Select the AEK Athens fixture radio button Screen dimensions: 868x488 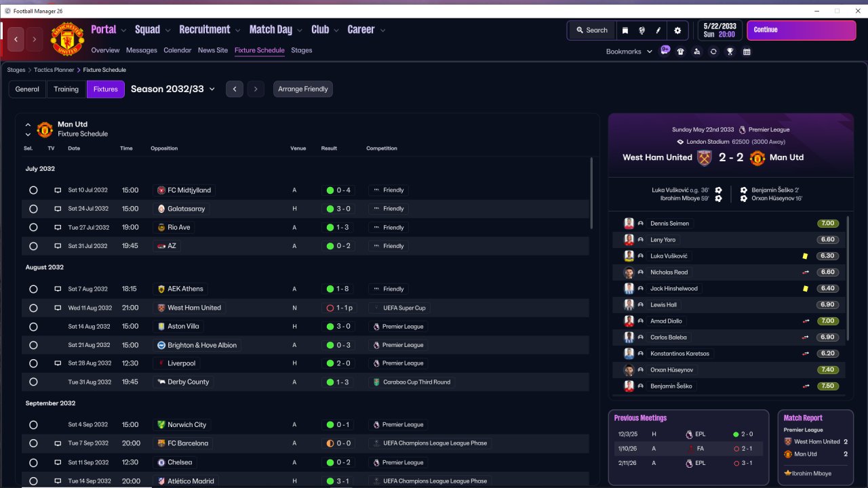point(33,289)
